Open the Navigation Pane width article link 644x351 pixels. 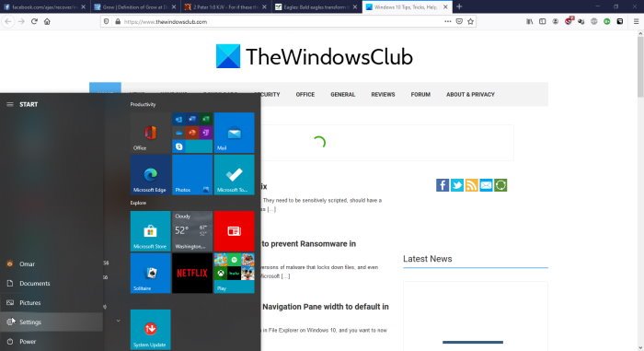[x=326, y=307]
